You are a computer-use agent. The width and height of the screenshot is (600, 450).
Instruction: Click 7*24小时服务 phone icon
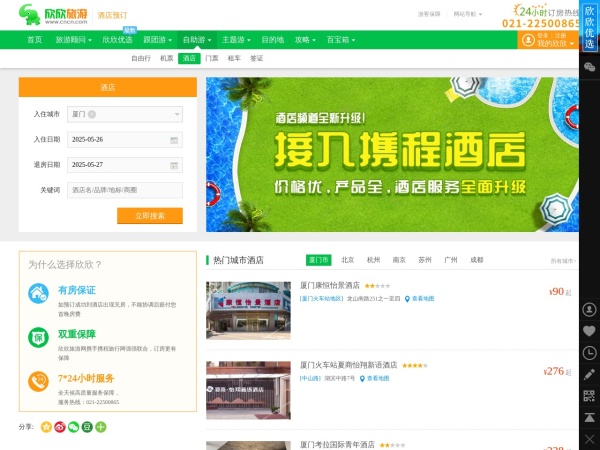pyautogui.click(x=38, y=382)
